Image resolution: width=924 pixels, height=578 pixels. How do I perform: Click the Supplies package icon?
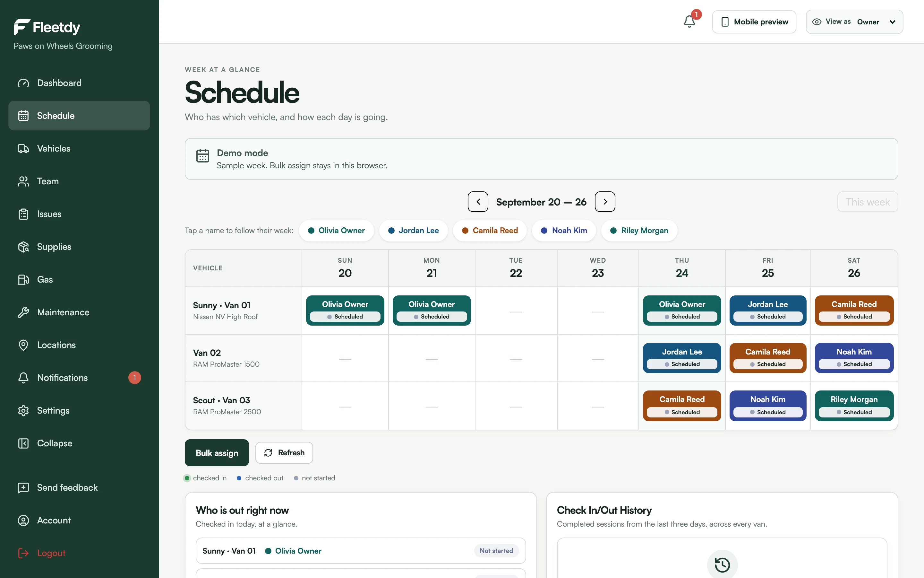coord(23,247)
